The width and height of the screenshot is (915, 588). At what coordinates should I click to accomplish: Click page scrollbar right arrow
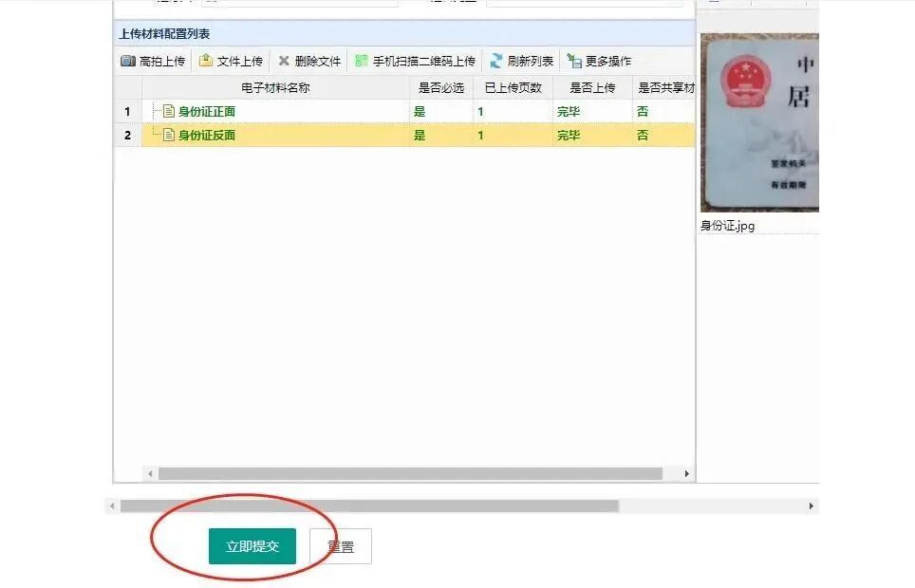coord(812,505)
